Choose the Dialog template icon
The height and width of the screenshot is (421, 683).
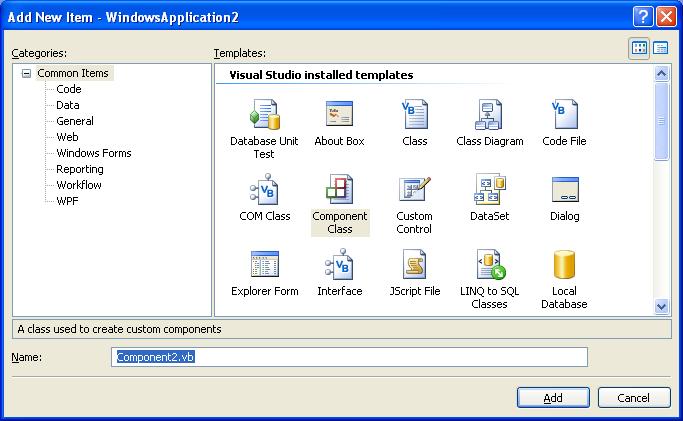pos(565,189)
